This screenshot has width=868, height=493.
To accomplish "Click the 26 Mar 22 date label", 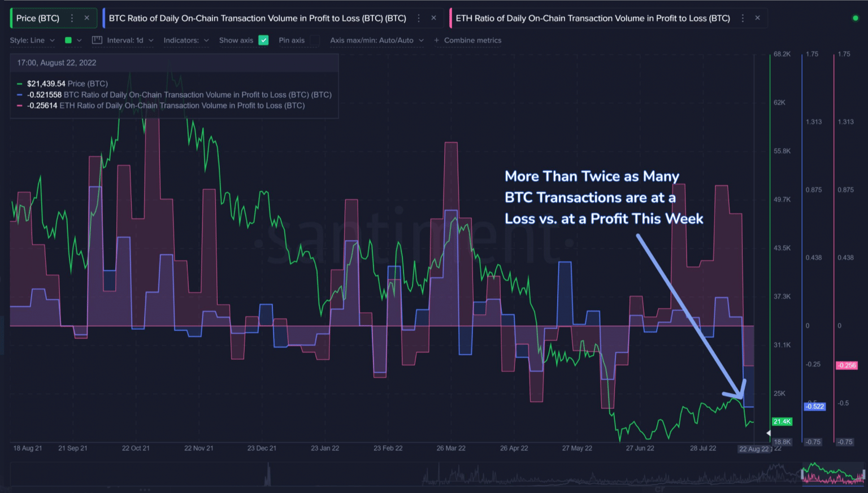I will tap(451, 448).
